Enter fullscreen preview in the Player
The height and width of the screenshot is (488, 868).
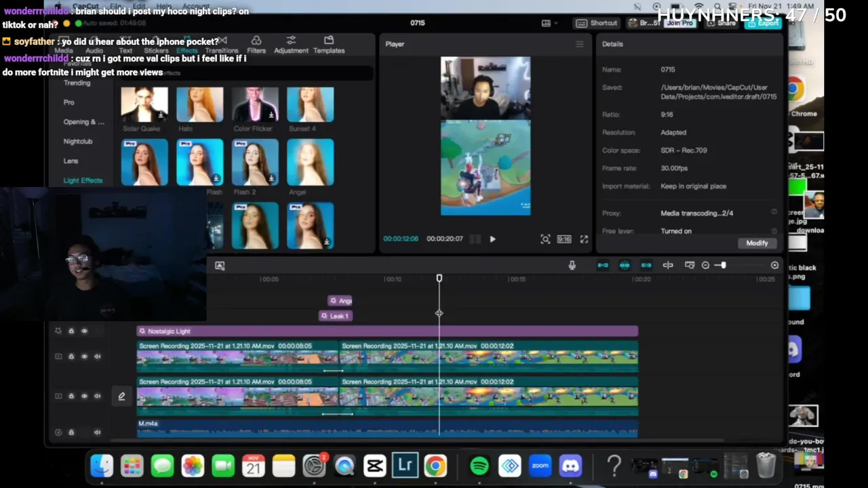[x=584, y=239]
